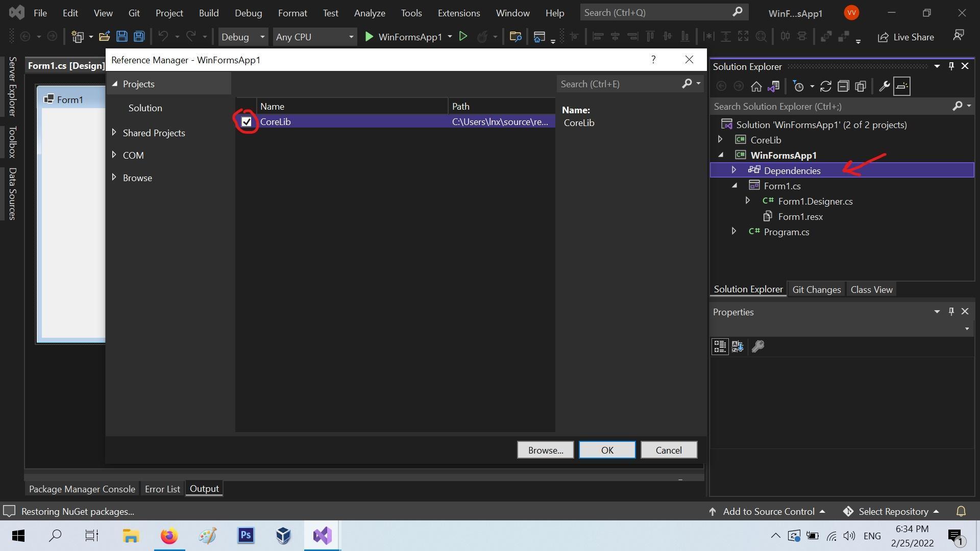Click the OK button in Reference Manager
The width and height of the screenshot is (980, 551).
click(607, 450)
